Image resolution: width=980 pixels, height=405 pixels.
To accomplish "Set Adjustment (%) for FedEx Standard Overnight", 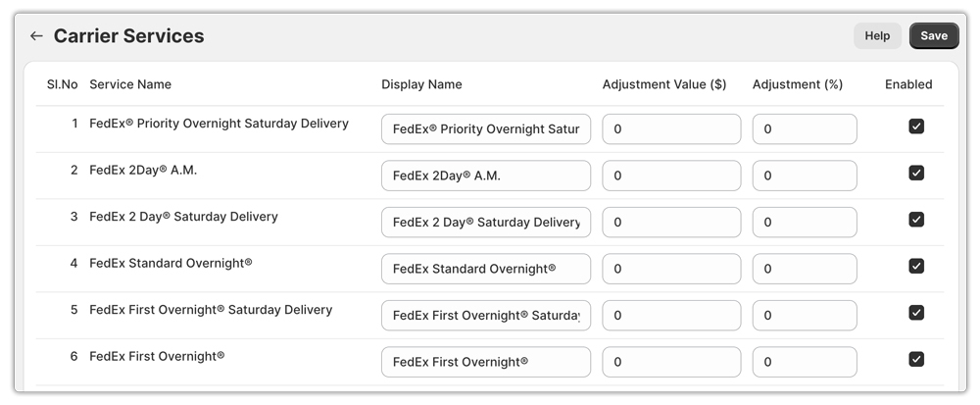I will 805,269.
